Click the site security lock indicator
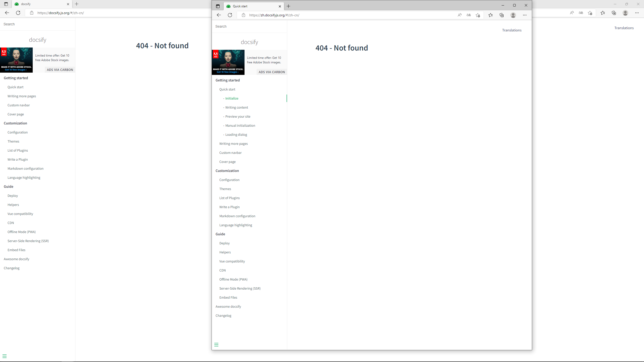 [243, 15]
